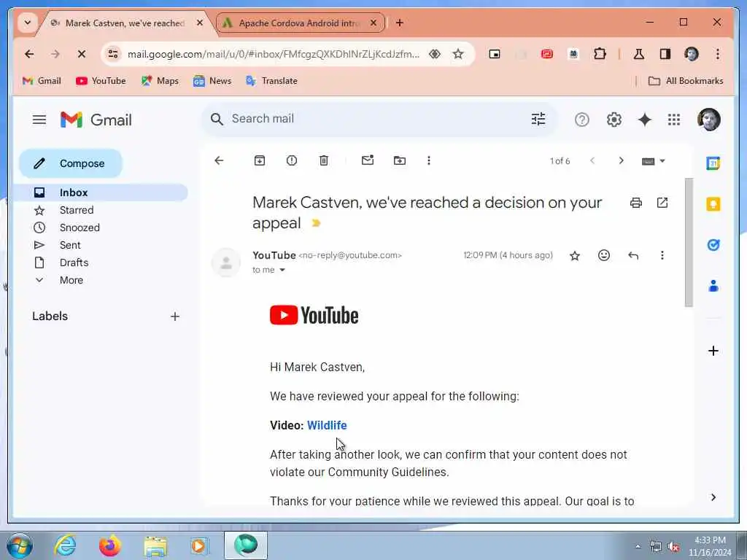Open YouTube bookmark
Screen dimensions: 747x560
point(101,81)
